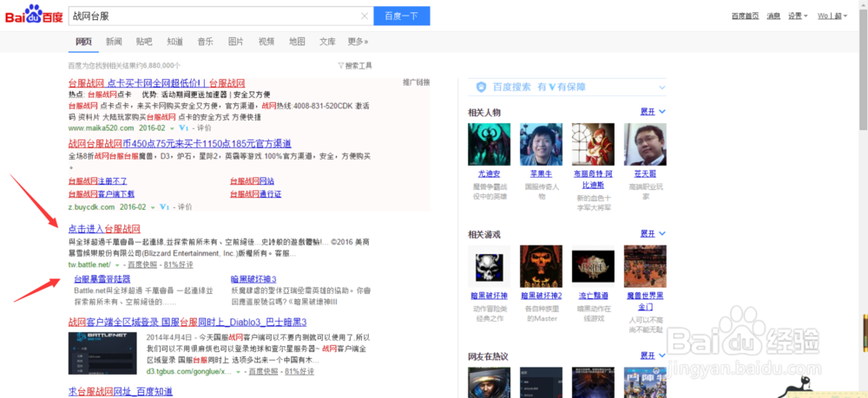
Task: Switch to the 图片 tab
Action: pyautogui.click(x=236, y=42)
